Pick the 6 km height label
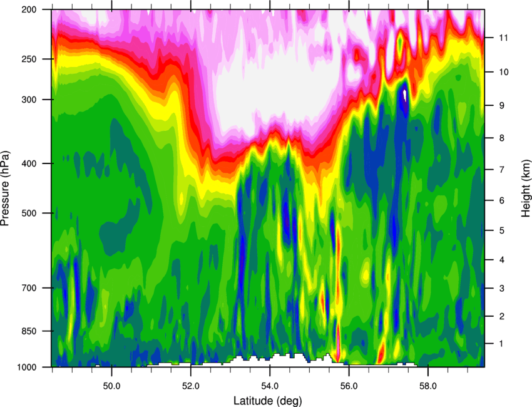Viewport: 532px width, 407px height. 501,200
